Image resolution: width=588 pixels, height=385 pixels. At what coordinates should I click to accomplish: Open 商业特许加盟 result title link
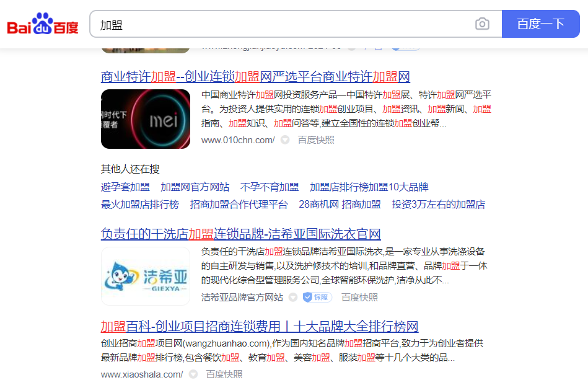[255, 77]
